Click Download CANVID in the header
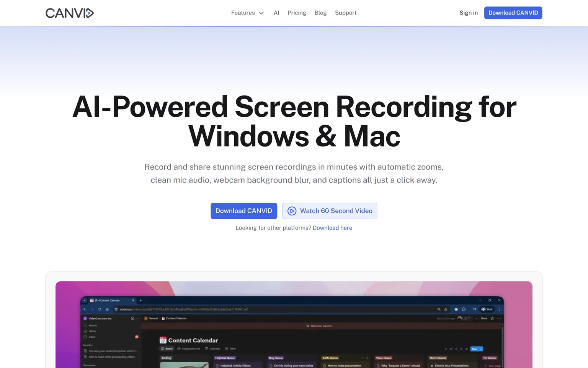588x368 pixels. coord(513,13)
